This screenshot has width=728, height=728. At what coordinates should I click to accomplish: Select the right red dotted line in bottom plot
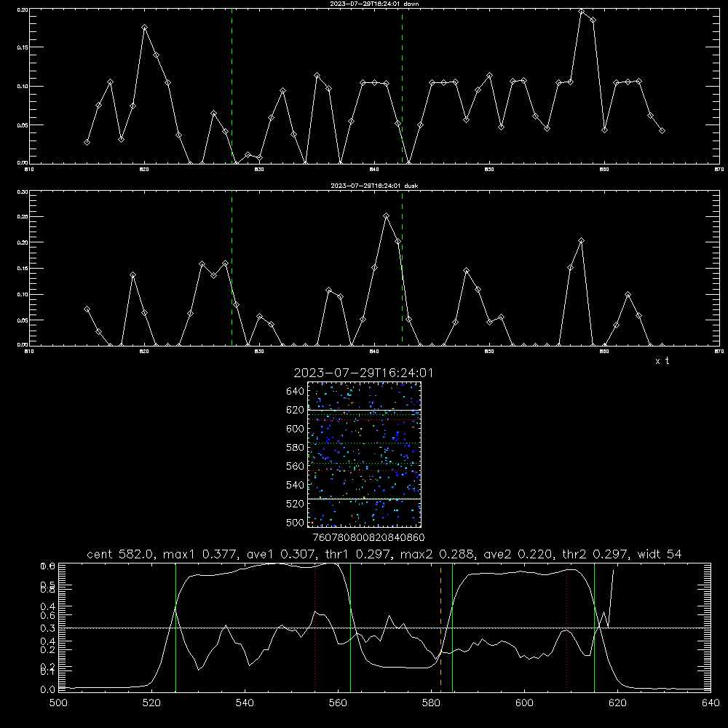tap(567, 628)
